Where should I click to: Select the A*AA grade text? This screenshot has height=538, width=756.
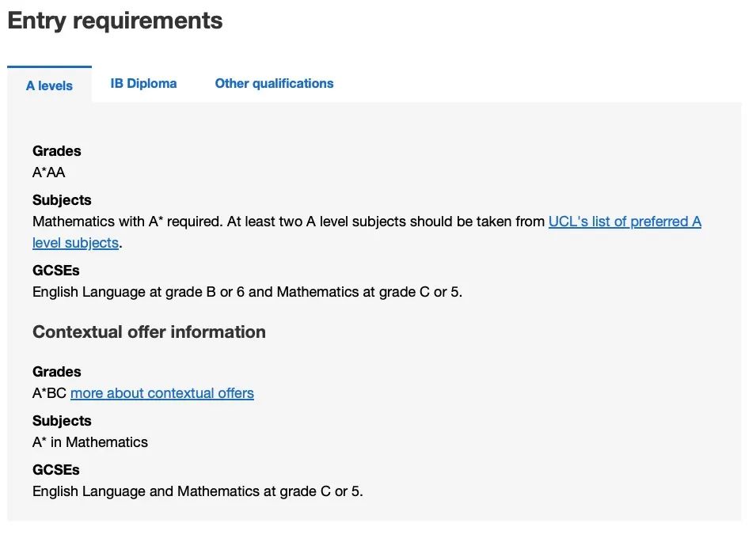tap(49, 172)
